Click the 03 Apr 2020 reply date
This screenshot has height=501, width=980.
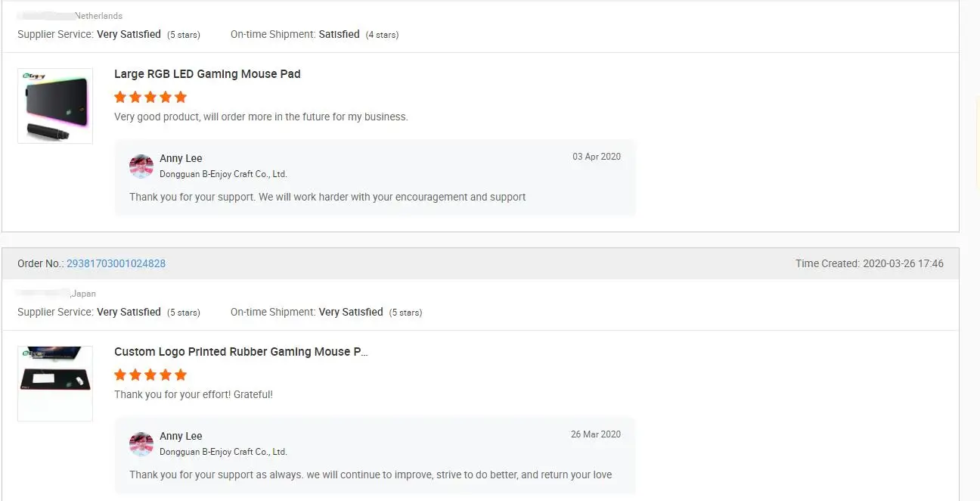tap(596, 157)
